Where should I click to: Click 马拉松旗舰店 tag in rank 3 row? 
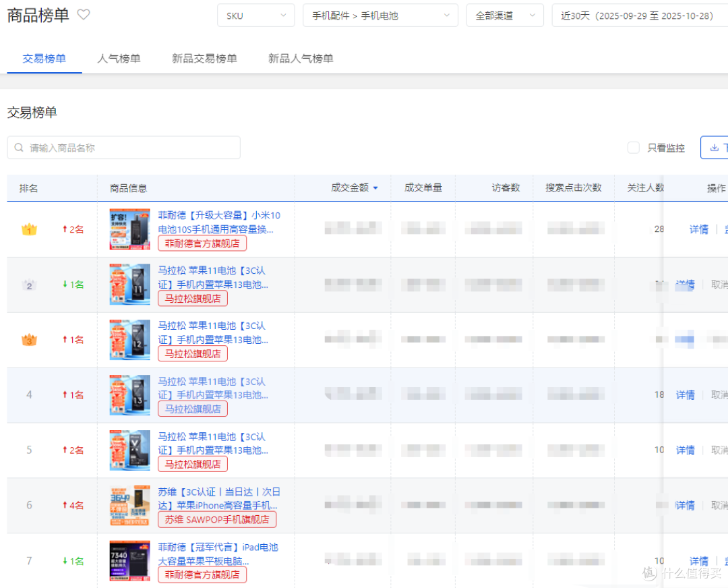pos(193,354)
